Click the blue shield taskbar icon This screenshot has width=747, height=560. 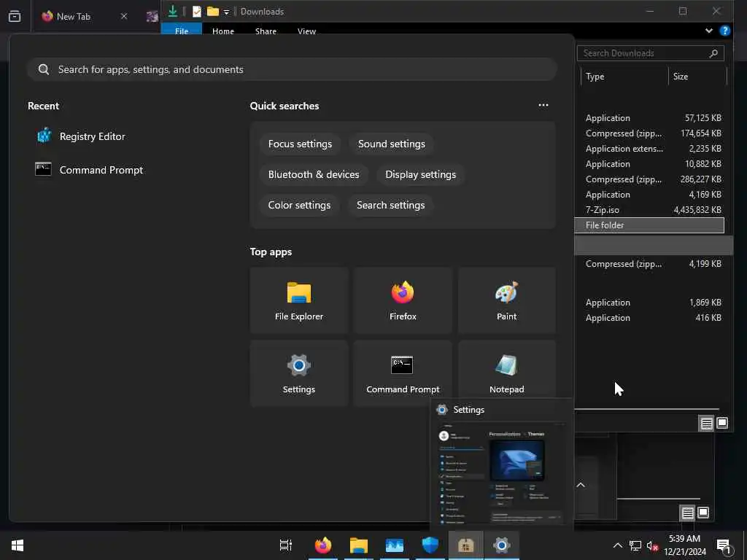pyautogui.click(x=430, y=545)
